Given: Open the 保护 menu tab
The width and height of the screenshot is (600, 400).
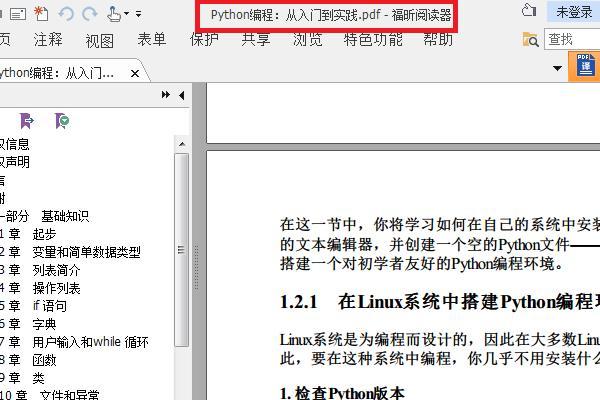Looking at the screenshot, I should point(204,39).
